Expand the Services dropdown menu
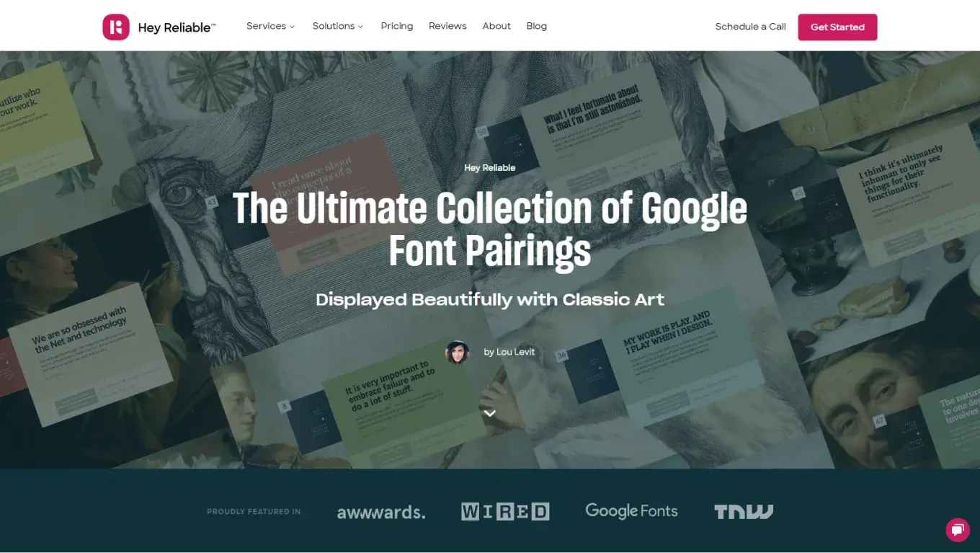The image size is (980, 553). tap(270, 26)
